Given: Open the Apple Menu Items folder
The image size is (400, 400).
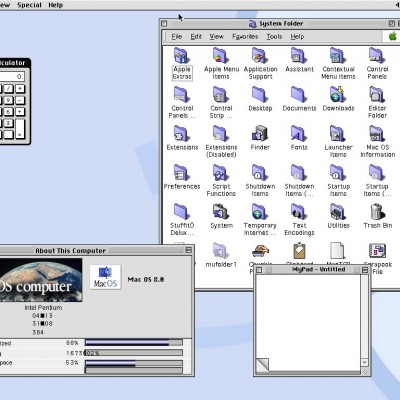Looking at the screenshot, I should 221,56.
